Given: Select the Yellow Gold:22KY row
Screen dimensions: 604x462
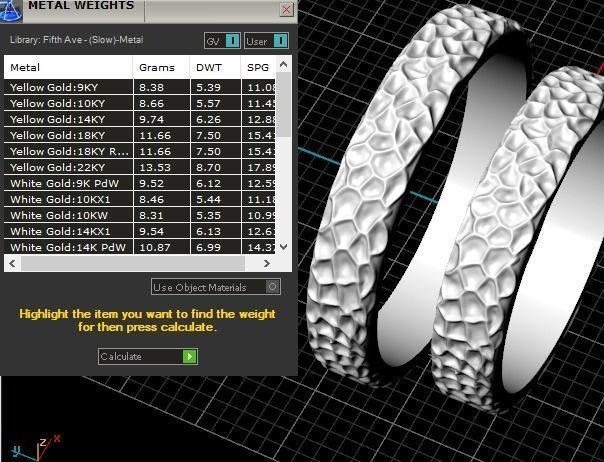Looking at the screenshot, I should pos(139,167).
